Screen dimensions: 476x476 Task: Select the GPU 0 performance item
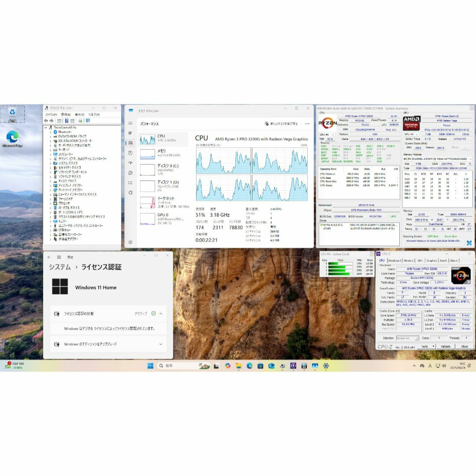pyautogui.click(x=164, y=219)
